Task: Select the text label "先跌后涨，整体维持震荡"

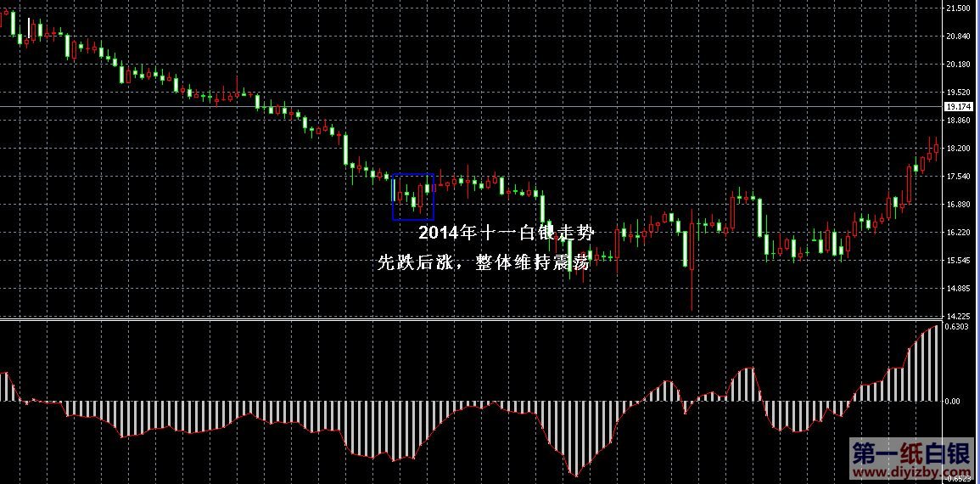Action: click(x=484, y=262)
